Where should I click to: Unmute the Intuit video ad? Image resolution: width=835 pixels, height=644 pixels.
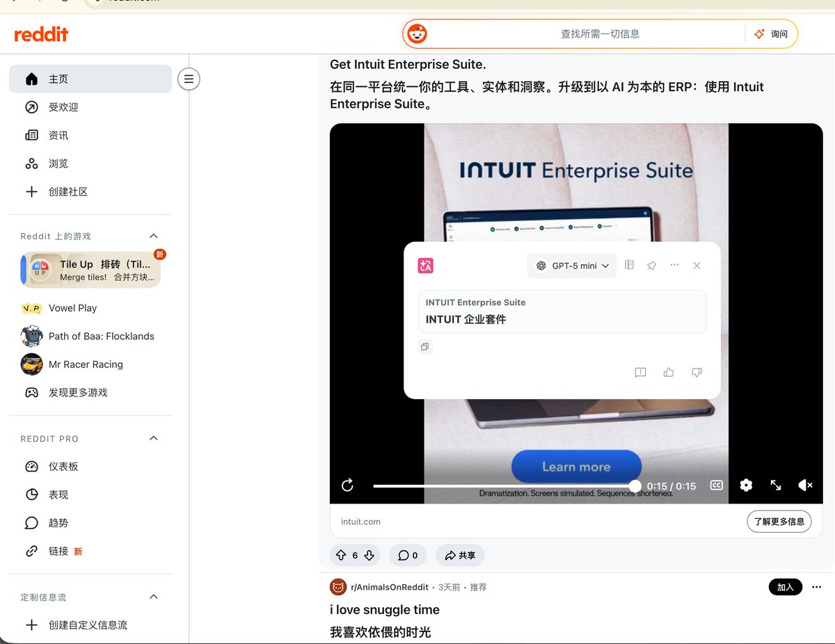point(805,485)
